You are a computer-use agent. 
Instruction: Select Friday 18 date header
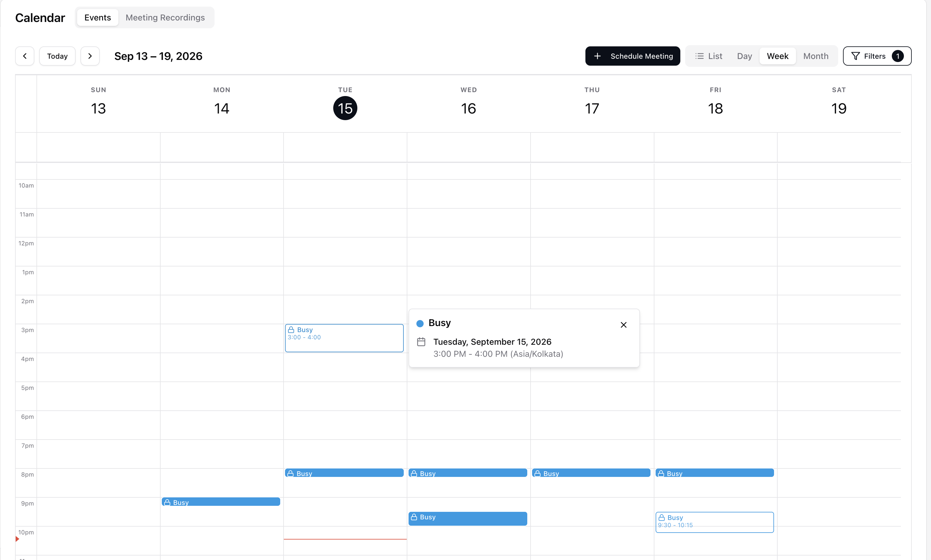pyautogui.click(x=715, y=108)
